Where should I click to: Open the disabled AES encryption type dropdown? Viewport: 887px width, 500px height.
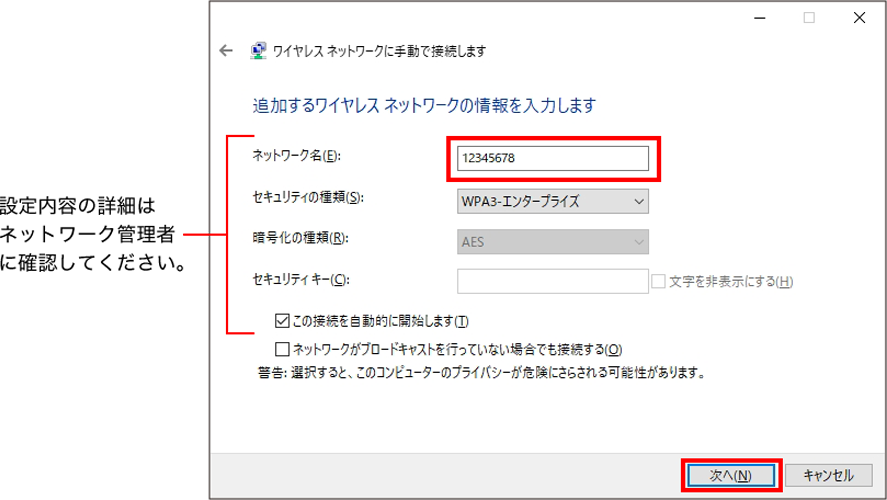(x=553, y=242)
